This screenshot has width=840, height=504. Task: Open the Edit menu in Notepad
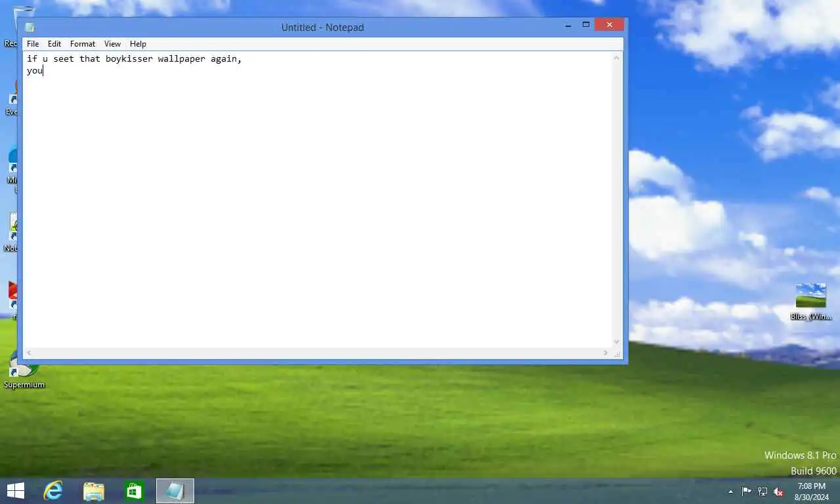tap(54, 44)
